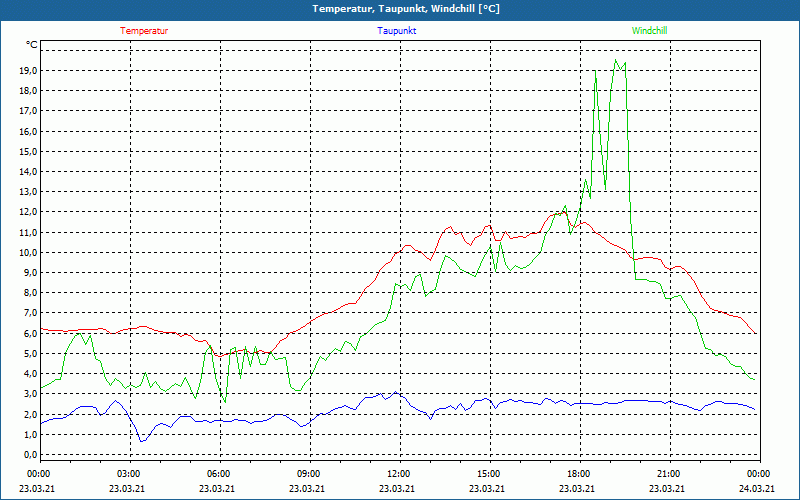The image size is (800, 500).
Task: Click the chart title Temperatur, Taupunkt, Windchill
Action: pyautogui.click(x=406, y=9)
